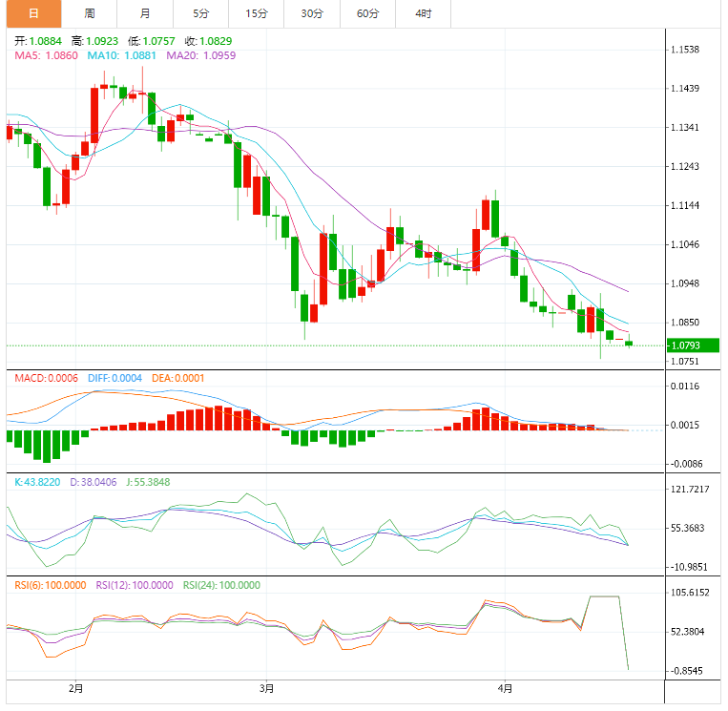Click the MA20 indicator label
This screenshot has height=711, width=728.
click(201, 55)
